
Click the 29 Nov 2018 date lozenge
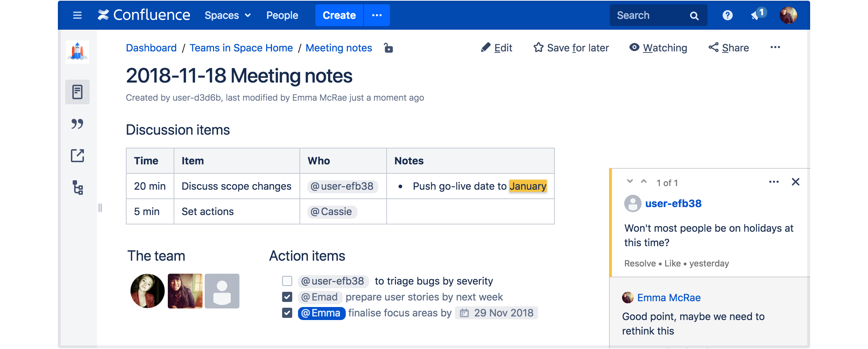click(x=497, y=313)
